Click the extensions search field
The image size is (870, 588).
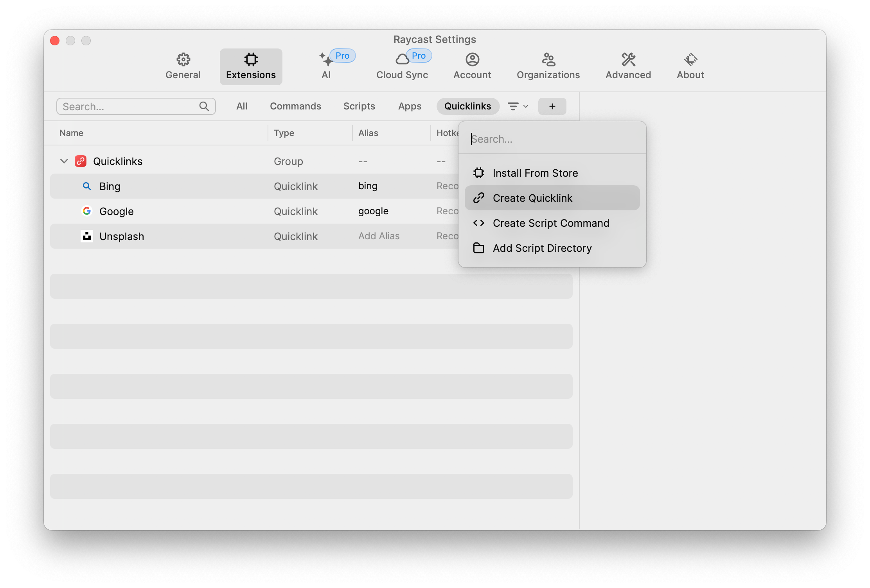136,106
